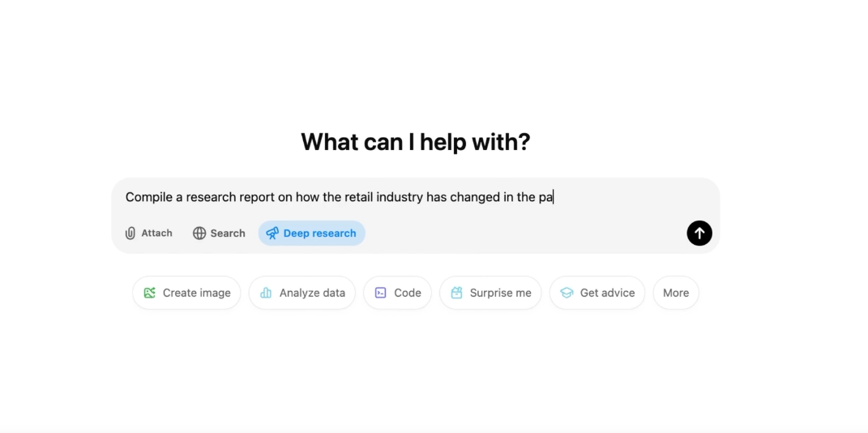Choose the Surprise me suggestion
868x433 pixels.
pos(490,293)
